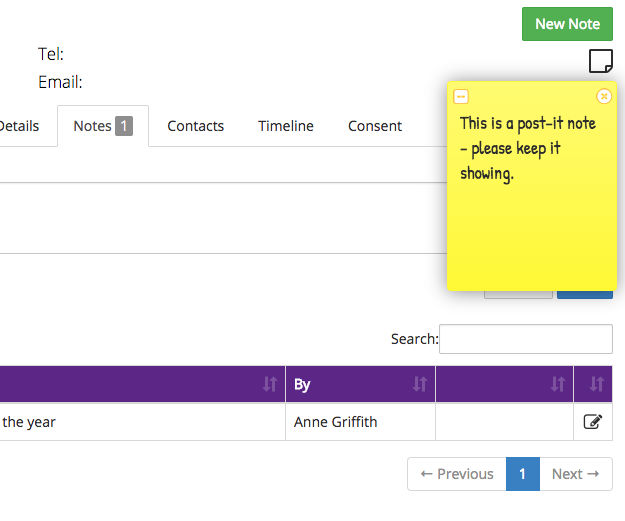625x521 pixels.
Task: Go to the Next page
Action: tap(576, 474)
